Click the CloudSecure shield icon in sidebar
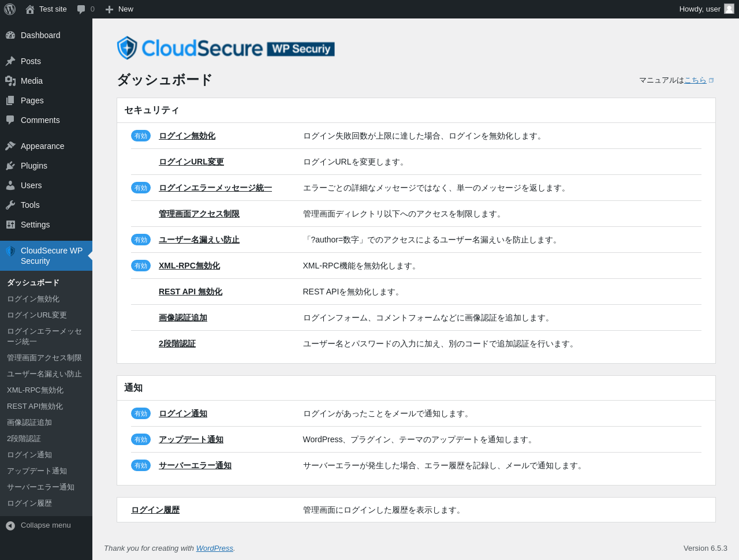The image size is (739, 560). tap(10, 251)
